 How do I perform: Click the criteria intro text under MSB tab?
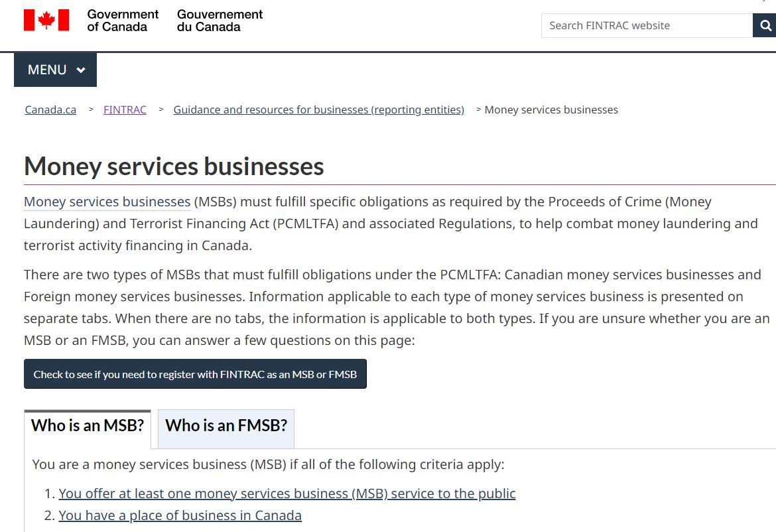pyautogui.click(x=268, y=464)
